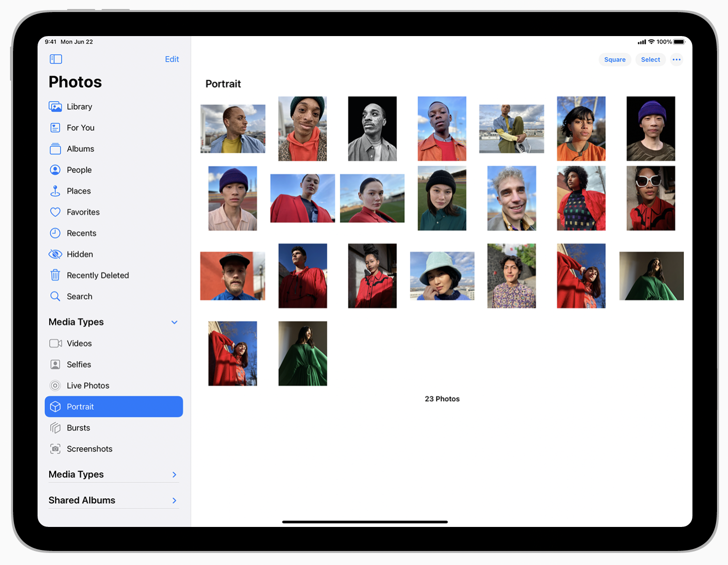Click the People silhouette icon
This screenshot has height=565, width=728.
pos(55,170)
